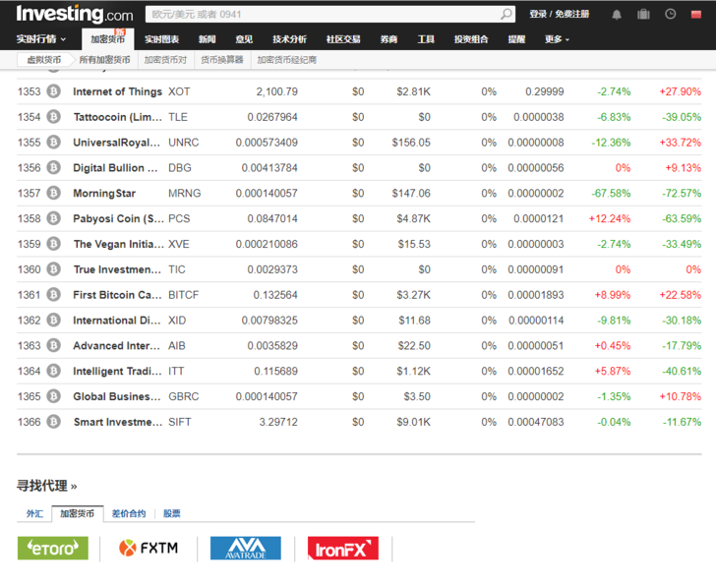Switch to the 外汇 broker tab
This screenshot has width=716, height=588.
point(34,513)
